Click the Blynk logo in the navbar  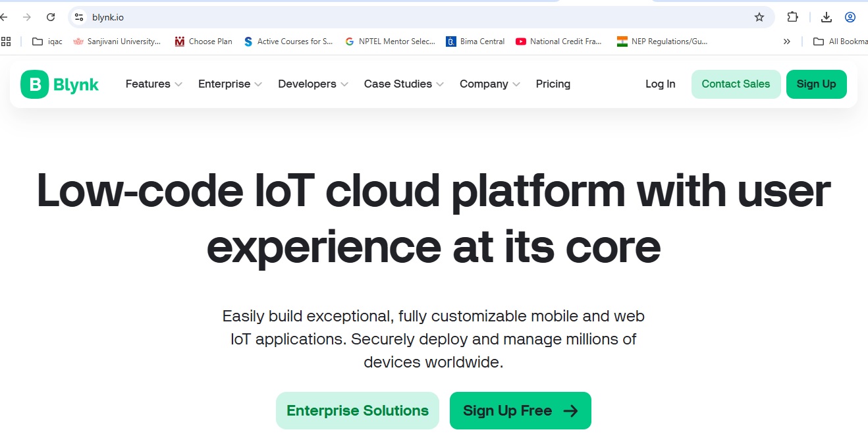pyautogui.click(x=60, y=84)
